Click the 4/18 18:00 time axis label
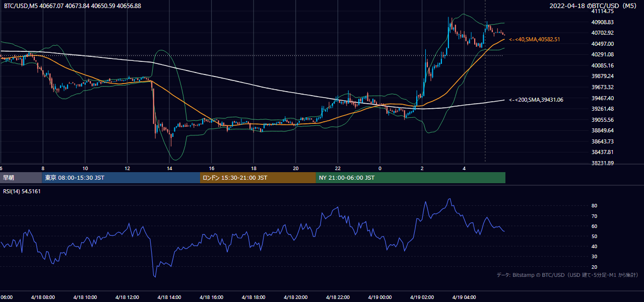The width and height of the screenshot is (644, 302). [x=254, y=297]
